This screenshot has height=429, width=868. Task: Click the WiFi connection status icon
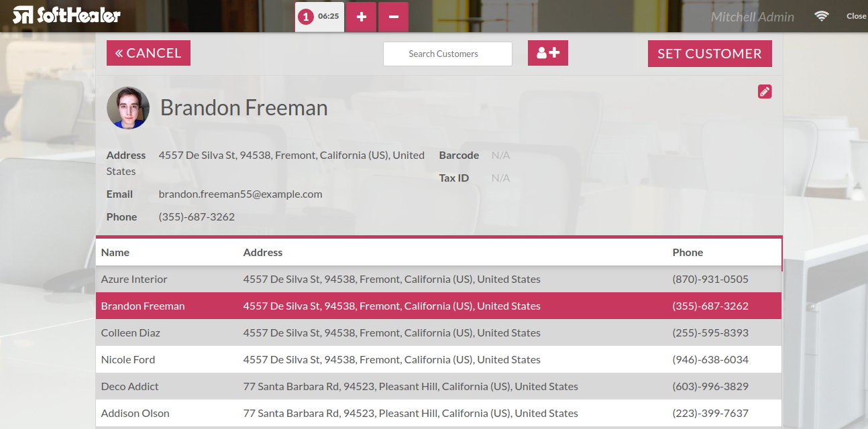(822, 16)
